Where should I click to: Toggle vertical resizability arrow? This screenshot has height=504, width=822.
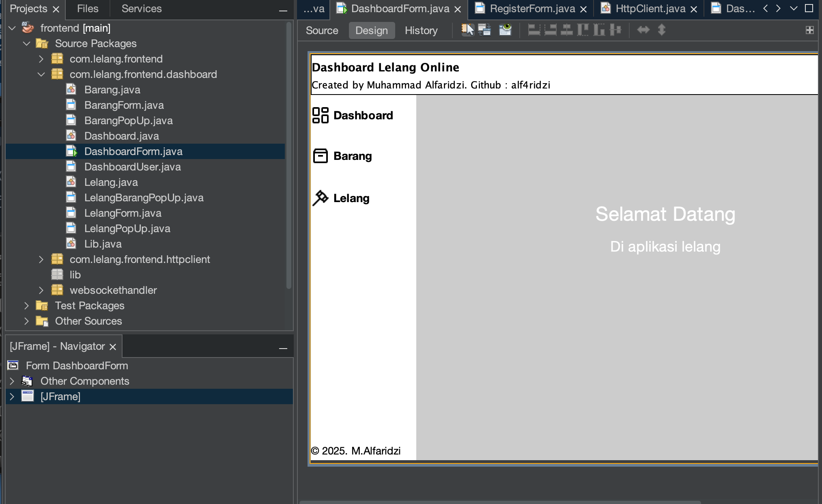coord(662,30)
